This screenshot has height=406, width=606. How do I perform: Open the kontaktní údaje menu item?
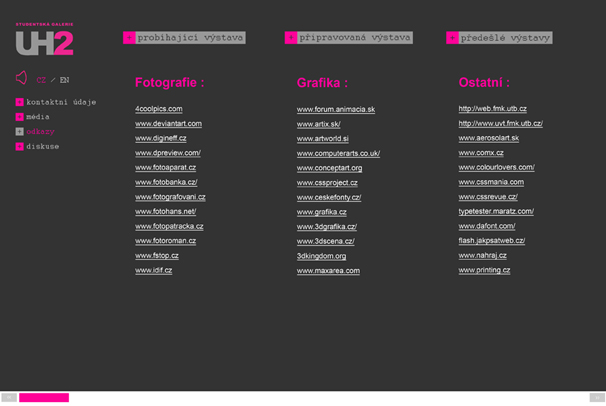pyautogui.click(x=61, y=102)
